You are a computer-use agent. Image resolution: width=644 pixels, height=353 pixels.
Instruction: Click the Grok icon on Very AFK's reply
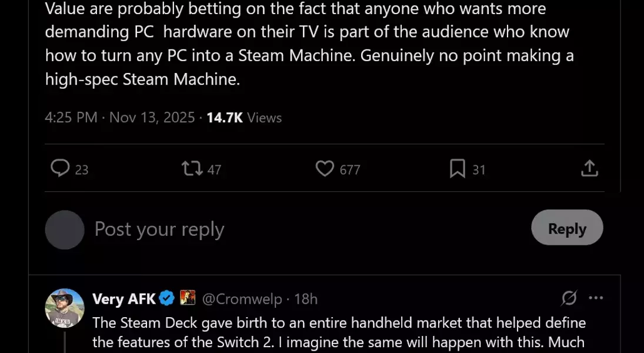[569, 298]
